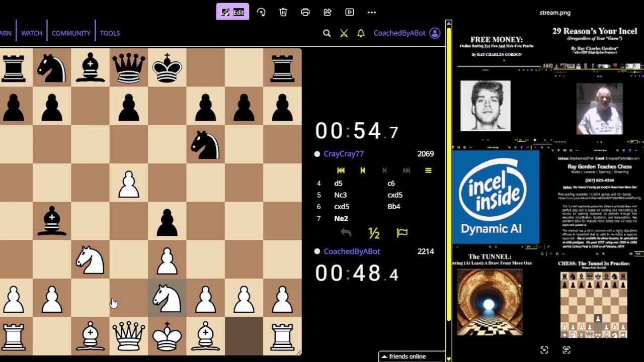Open the TOOLS menu
Viewport: 644px width, 362px height.
pyautogui.click(x=110, y=33)
